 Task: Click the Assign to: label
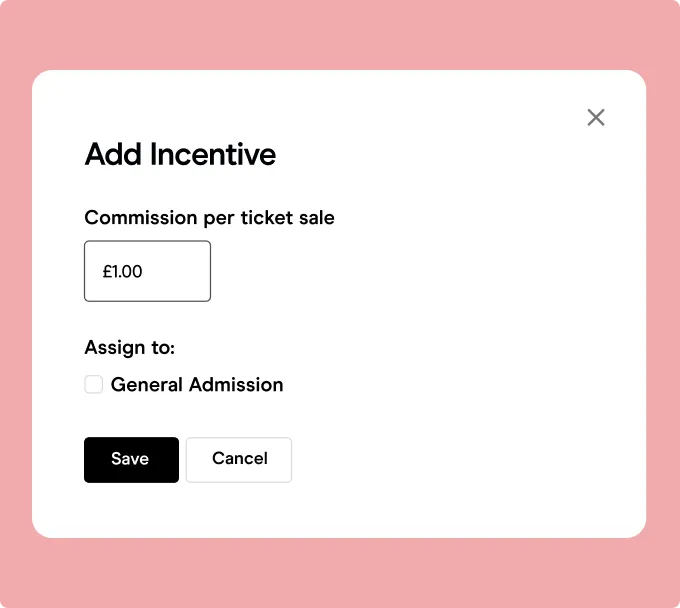tap(130, 348)
